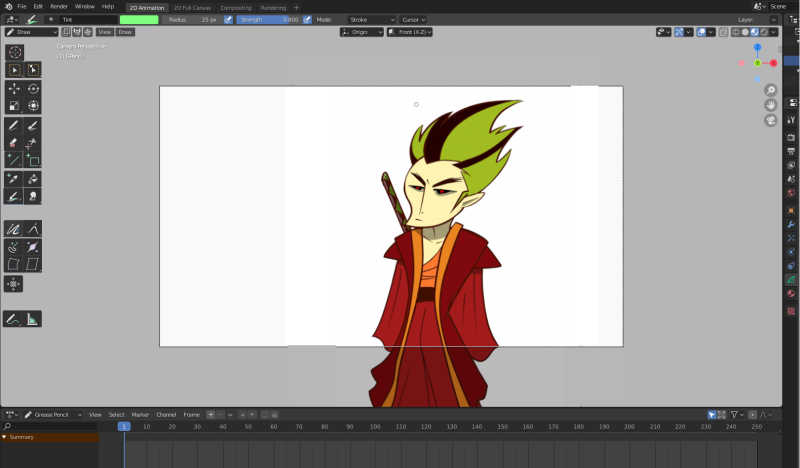Click the Radius value field

pos(192,19)
